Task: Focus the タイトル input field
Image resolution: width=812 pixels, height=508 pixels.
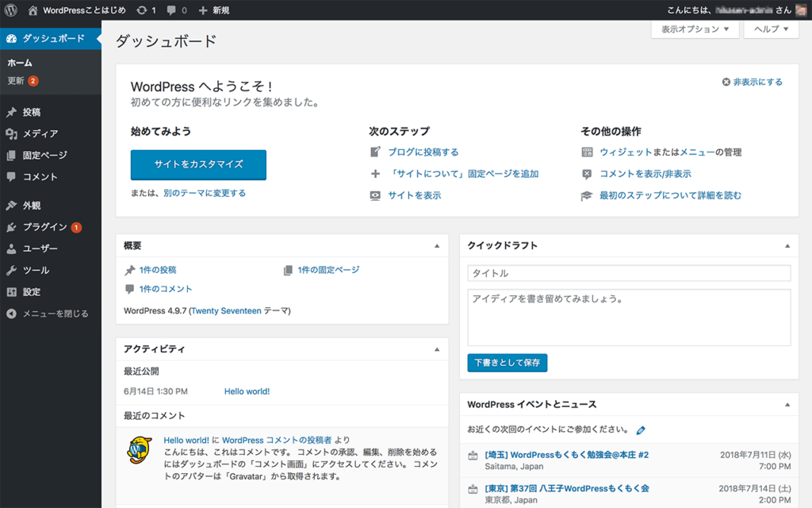Action: point(629,273)
